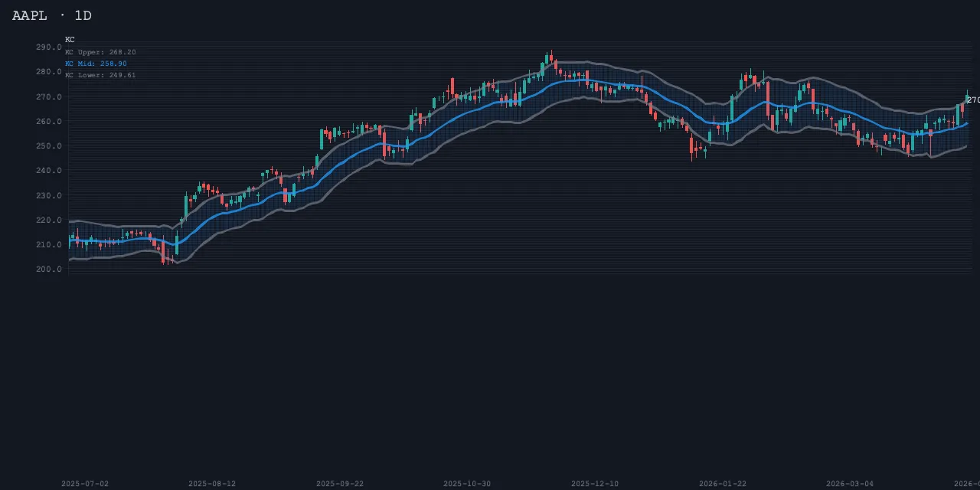Toggle the KC Upper 268.20 legend entry
980x490 pixels.
[x=100, y=52]
